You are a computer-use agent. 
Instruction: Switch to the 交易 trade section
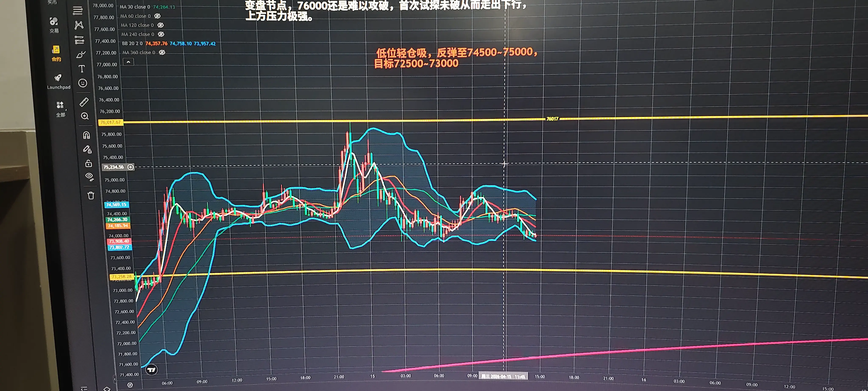tap(54, 25)
